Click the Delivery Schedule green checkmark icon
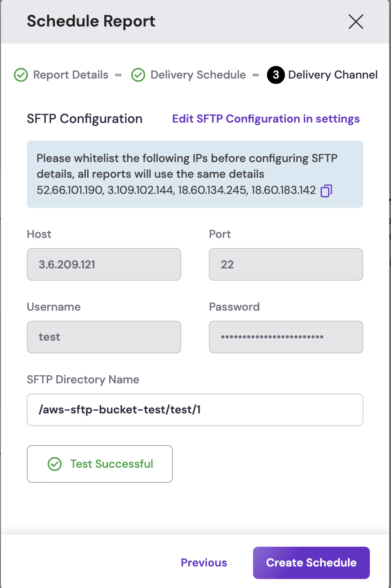 (138, 75)
